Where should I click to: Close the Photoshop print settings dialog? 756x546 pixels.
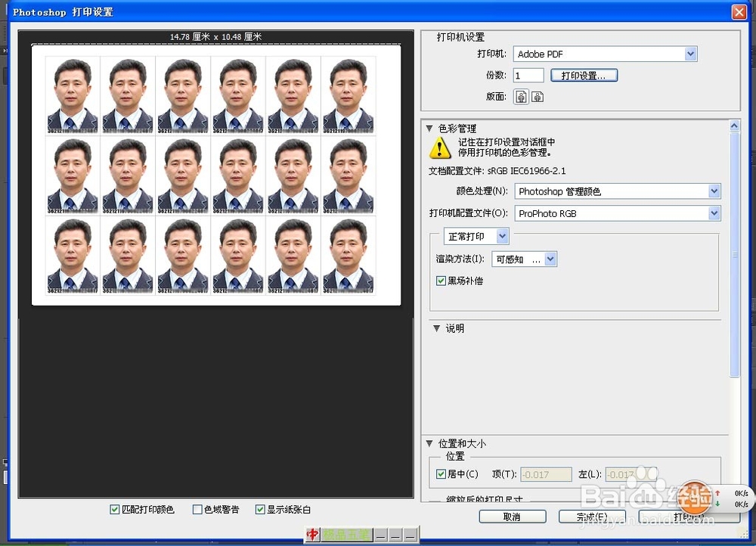[x=739, y=12]
